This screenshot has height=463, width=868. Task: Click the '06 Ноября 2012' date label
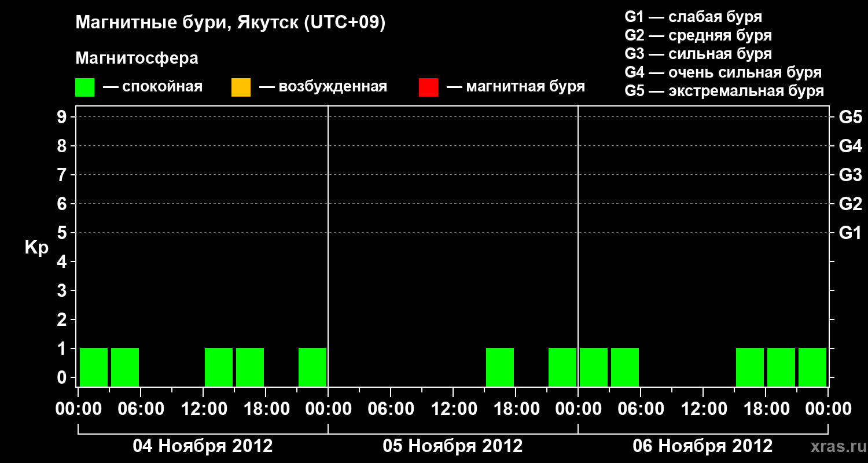[703, 446]
